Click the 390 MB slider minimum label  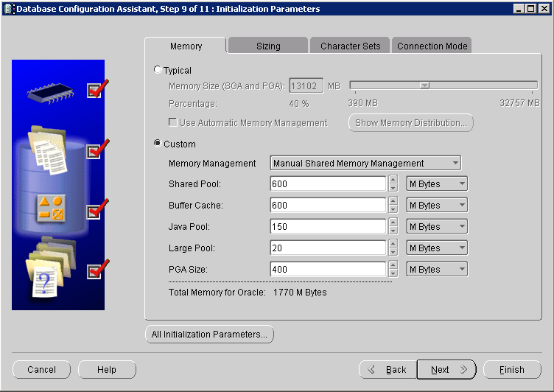tap(363, 103)
